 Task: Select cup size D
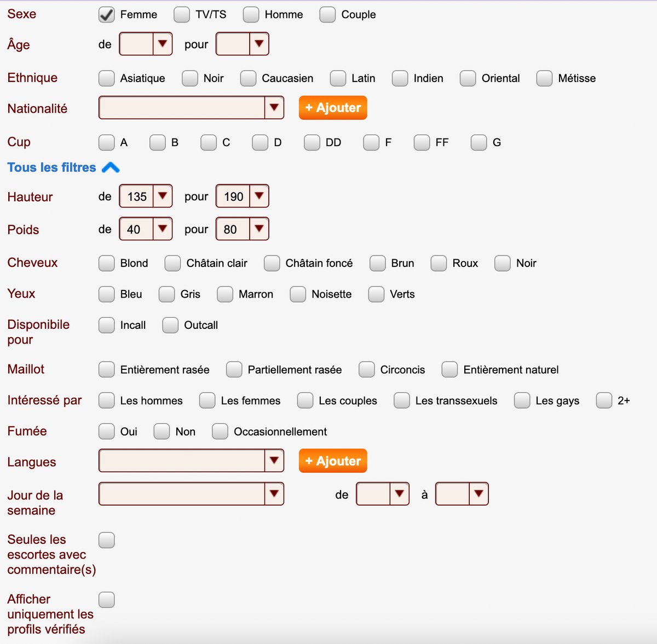(x=260, y=142)
